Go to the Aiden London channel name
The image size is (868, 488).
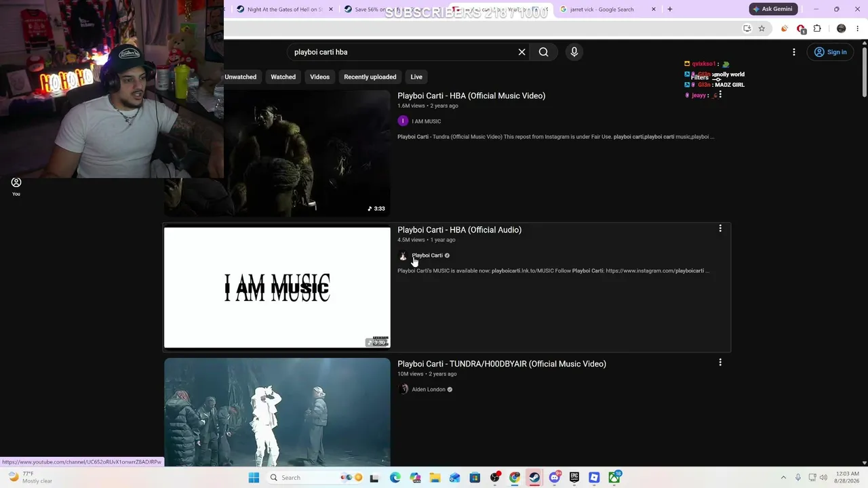click(429, 390)
